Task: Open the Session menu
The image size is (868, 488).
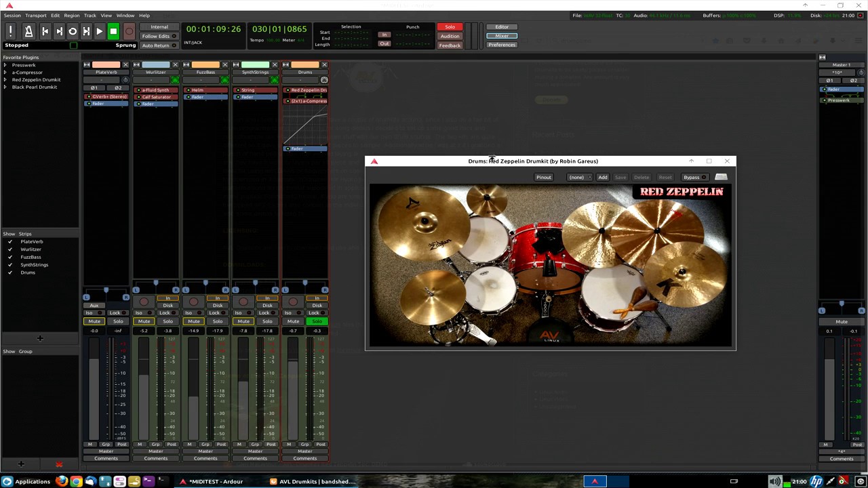Action: point(12,15)
